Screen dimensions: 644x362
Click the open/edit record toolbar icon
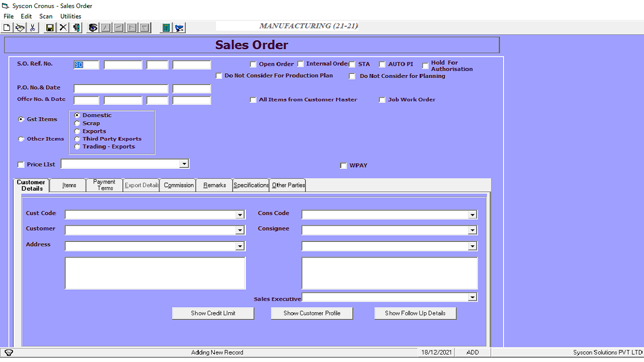pos(20,28)
